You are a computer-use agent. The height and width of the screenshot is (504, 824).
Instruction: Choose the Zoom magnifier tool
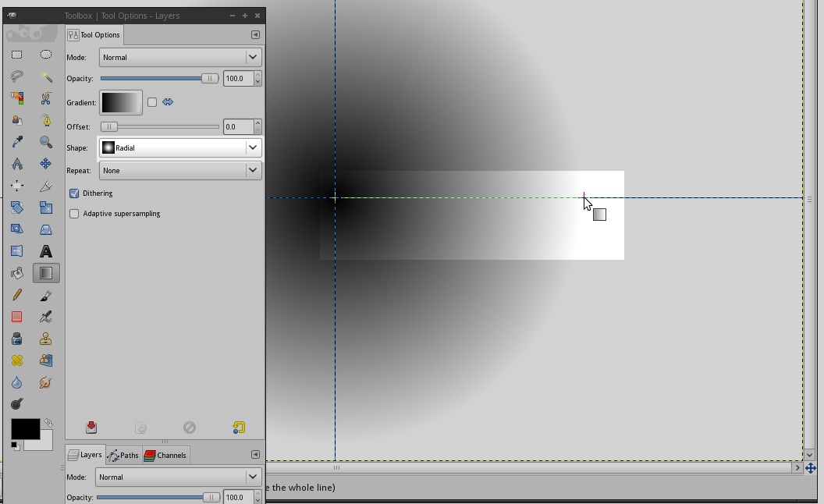pyautogui.click(x=46, y=141)
